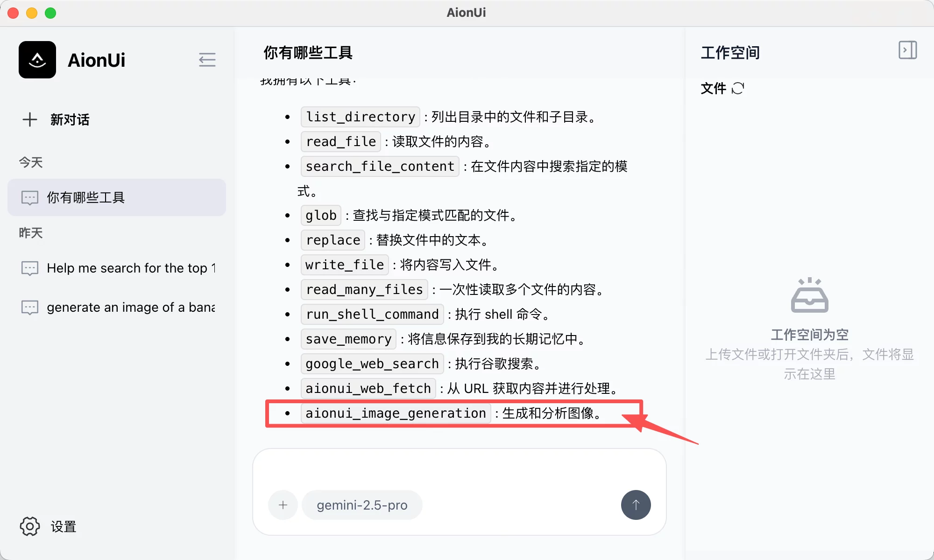Click chat icon beside Help me search
The height and width of the screenshot is (560, 934).
tap(30, 268)
